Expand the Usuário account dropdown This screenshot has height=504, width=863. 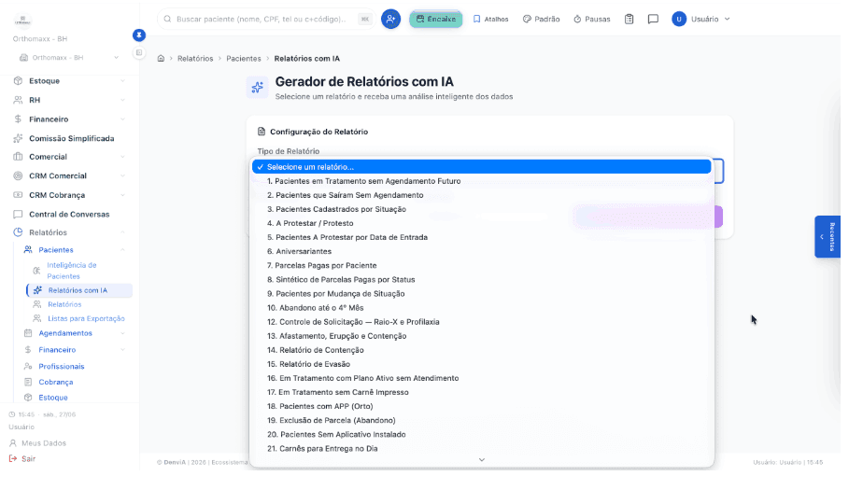(x=701, y=20)
